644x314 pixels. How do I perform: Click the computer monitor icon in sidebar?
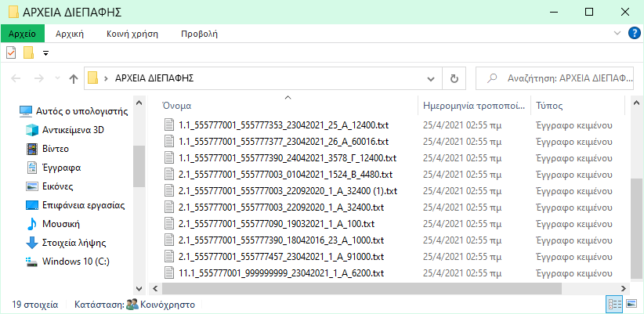click(x=26, y=111)
